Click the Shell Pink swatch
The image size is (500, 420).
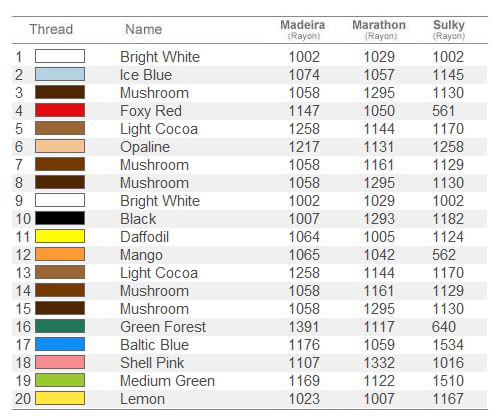coord(60,362)
